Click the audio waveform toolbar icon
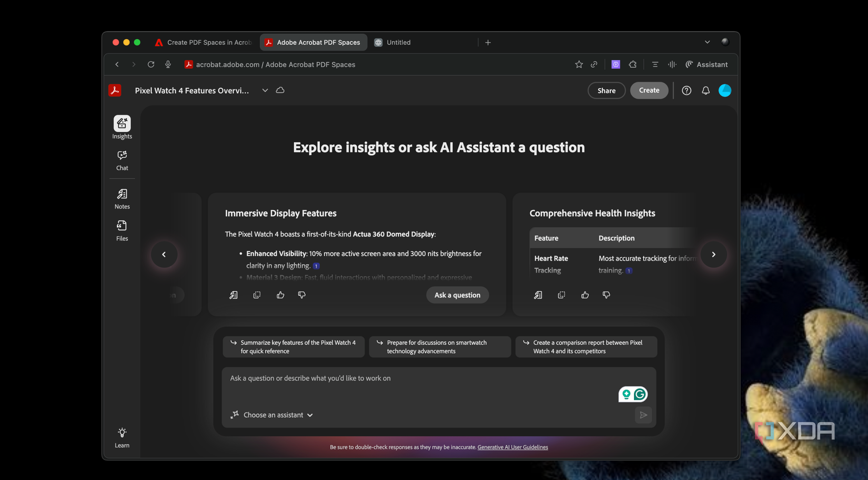Viewport: 868px width, 480px height. [672, 64]
